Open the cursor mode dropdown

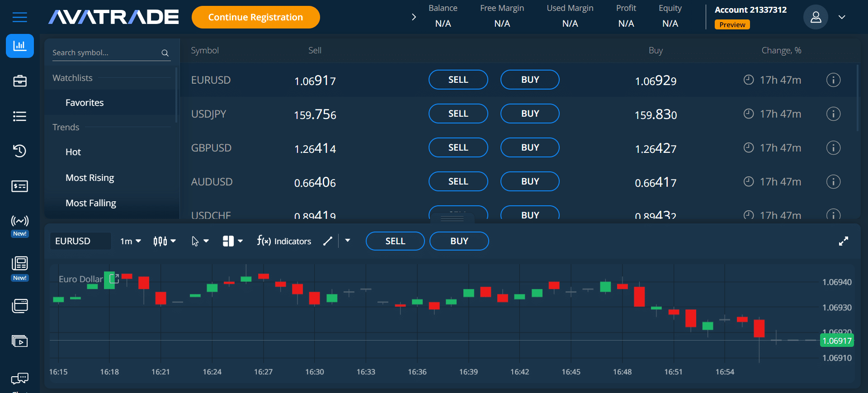200,241
